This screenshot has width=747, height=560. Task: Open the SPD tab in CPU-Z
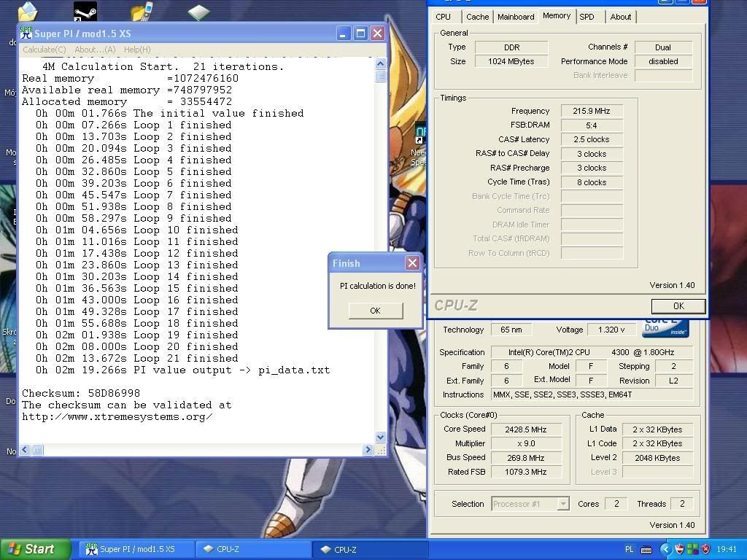point(587,17)
